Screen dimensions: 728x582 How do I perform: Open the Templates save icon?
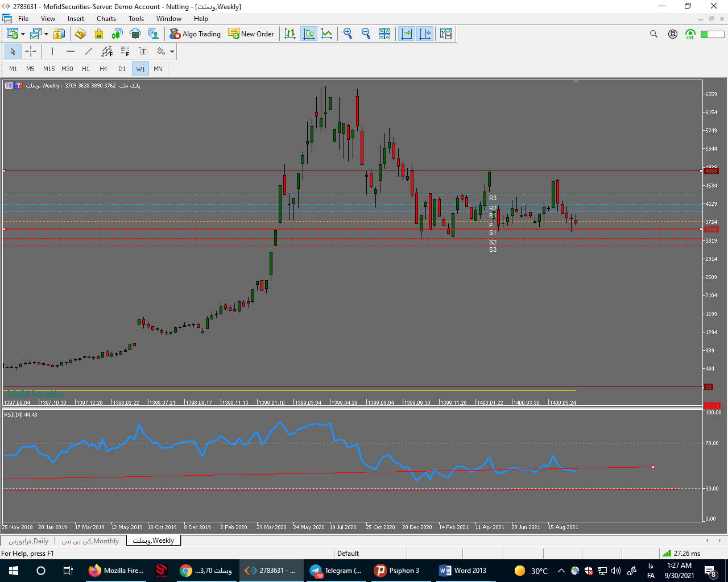(x=446, y=34)
